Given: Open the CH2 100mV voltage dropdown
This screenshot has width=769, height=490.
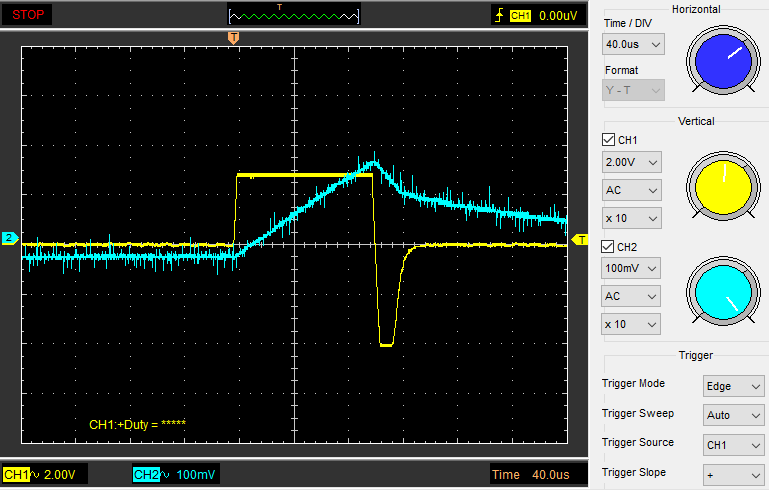Looking at the screenshot, I should pos(633,268).
